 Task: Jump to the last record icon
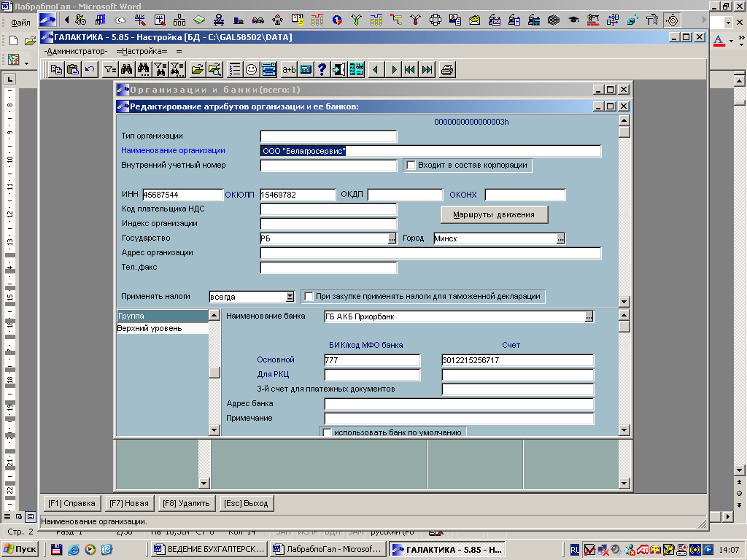coord(427,69)
